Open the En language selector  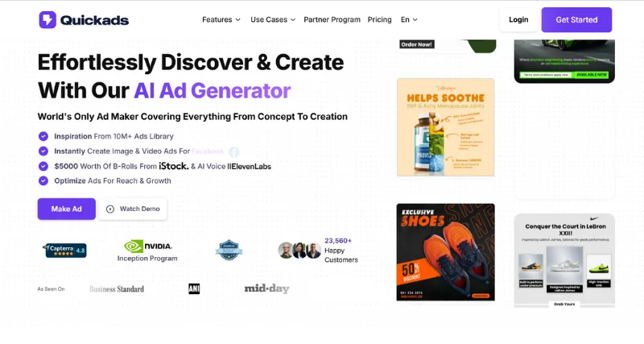(x=409, y=19)
